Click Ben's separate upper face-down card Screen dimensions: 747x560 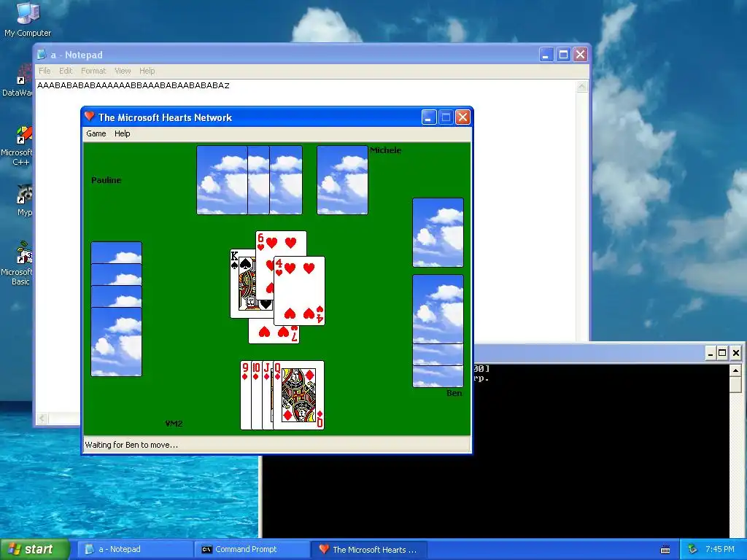438,233
